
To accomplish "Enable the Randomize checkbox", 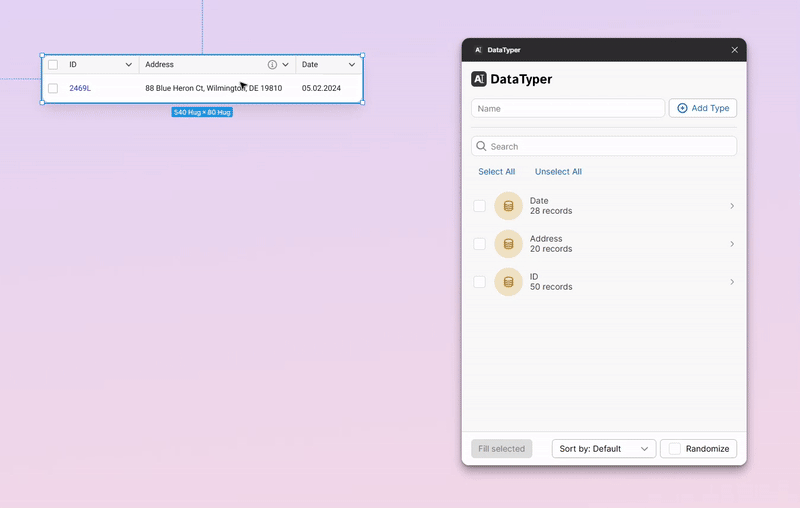I will (674, 449).
